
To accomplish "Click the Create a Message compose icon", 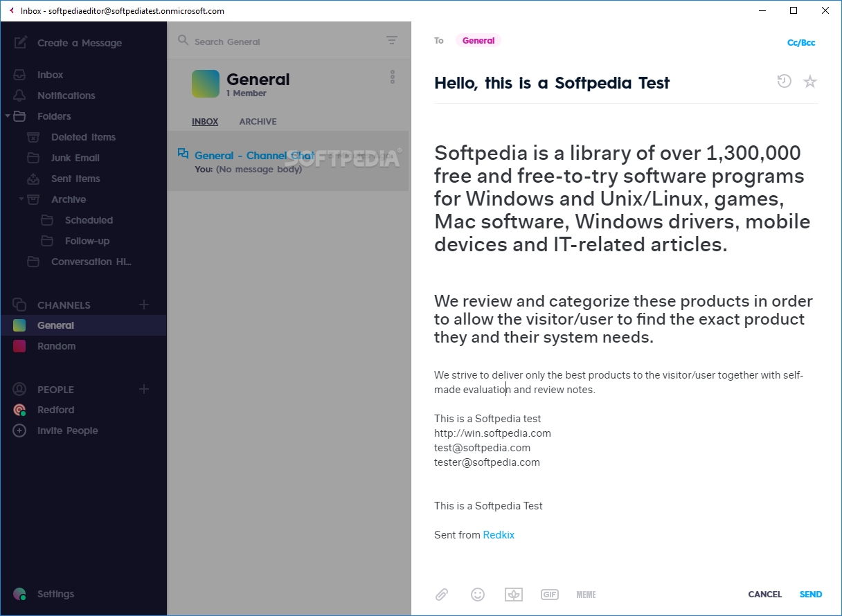I will tap(21, 42).
